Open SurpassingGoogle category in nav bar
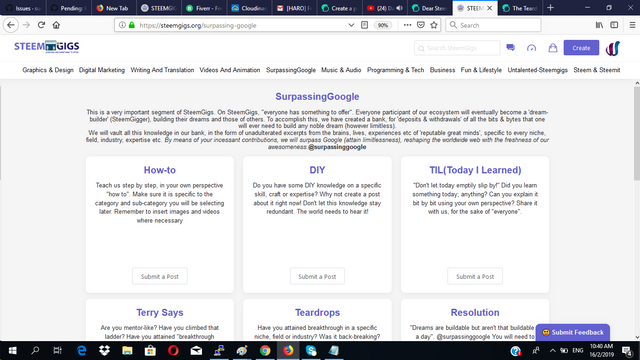 click(x=291, y=70)
